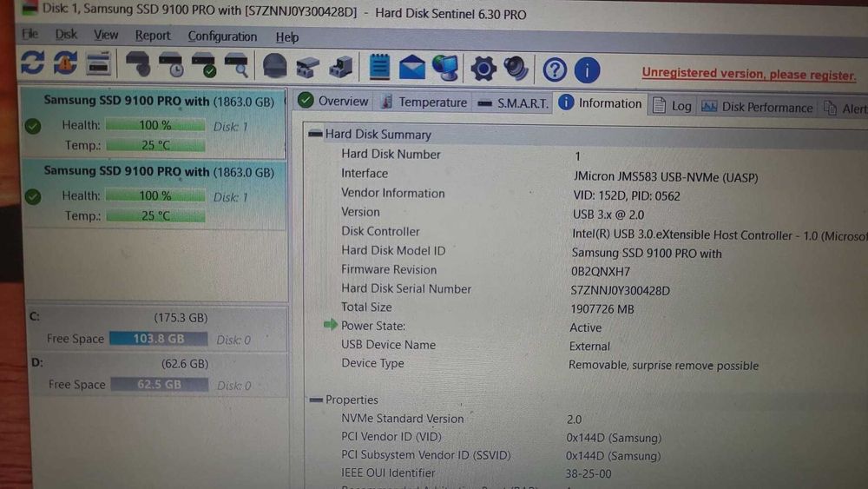Switch to the Log tab
The height and width of the screenshot is (489, 868).
pyautogui.click(x=672, y=105)
